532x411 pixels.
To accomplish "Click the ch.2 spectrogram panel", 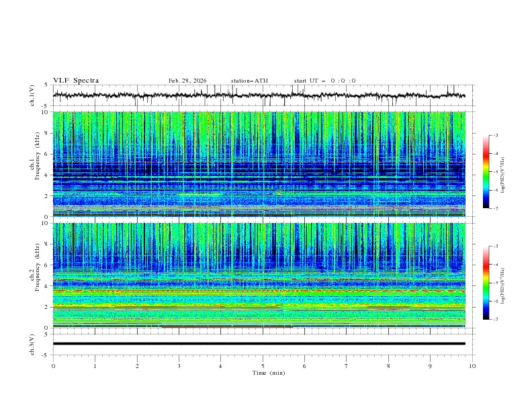I will [259, 275].
